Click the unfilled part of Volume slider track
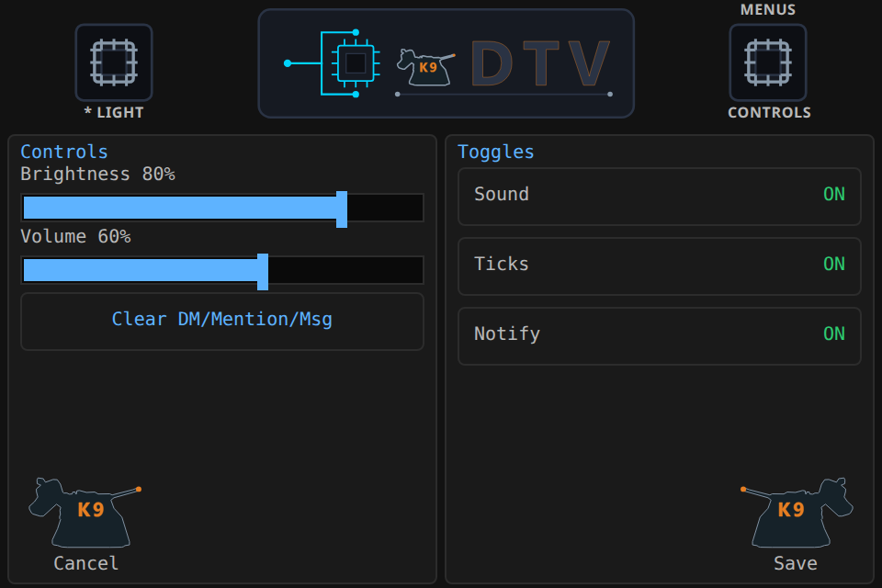This screenshot has width=882, height=588. point(345,270)
